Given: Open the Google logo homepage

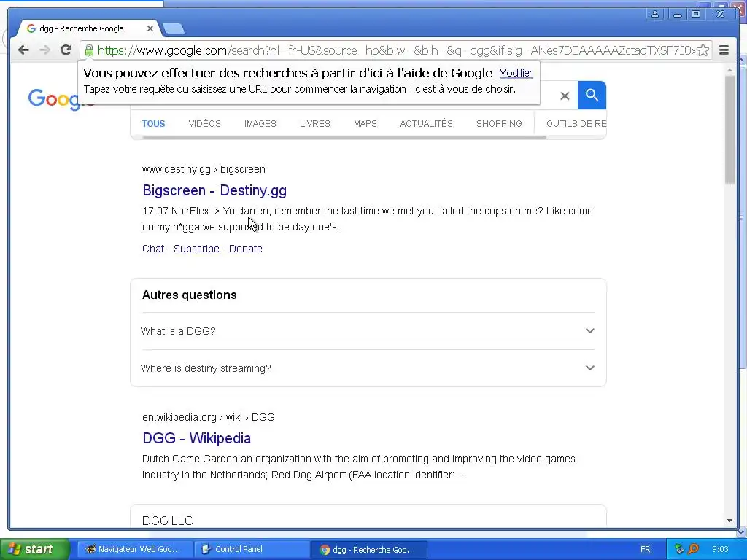Looking at the screenshot, I should (53, 99).
